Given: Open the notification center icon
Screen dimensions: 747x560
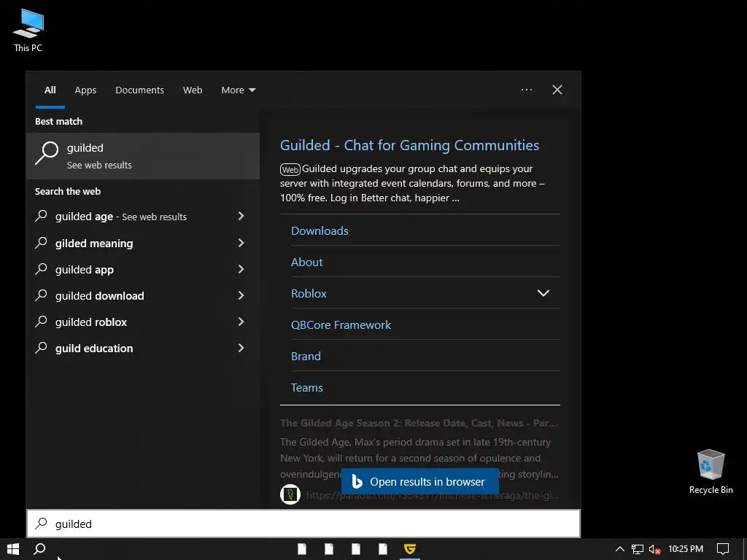Looking at the screenshot, I should (723, 549).
